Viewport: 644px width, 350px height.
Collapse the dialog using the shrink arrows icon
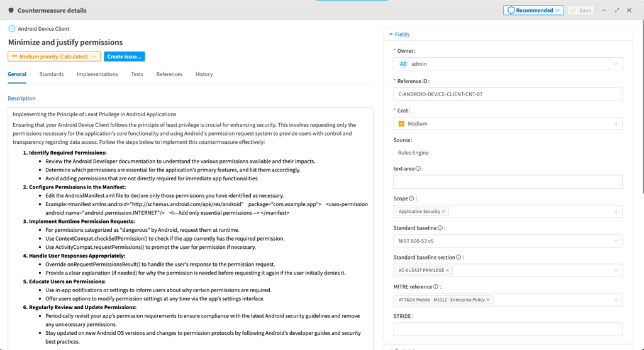pos(617,10)
